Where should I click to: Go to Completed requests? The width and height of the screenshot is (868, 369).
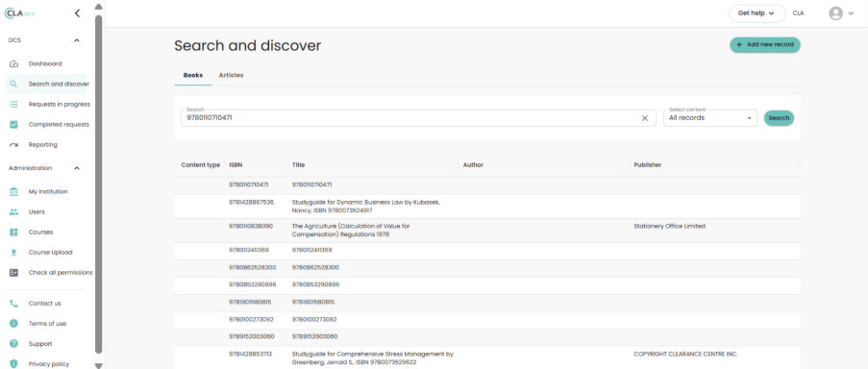tap(59, 125)
